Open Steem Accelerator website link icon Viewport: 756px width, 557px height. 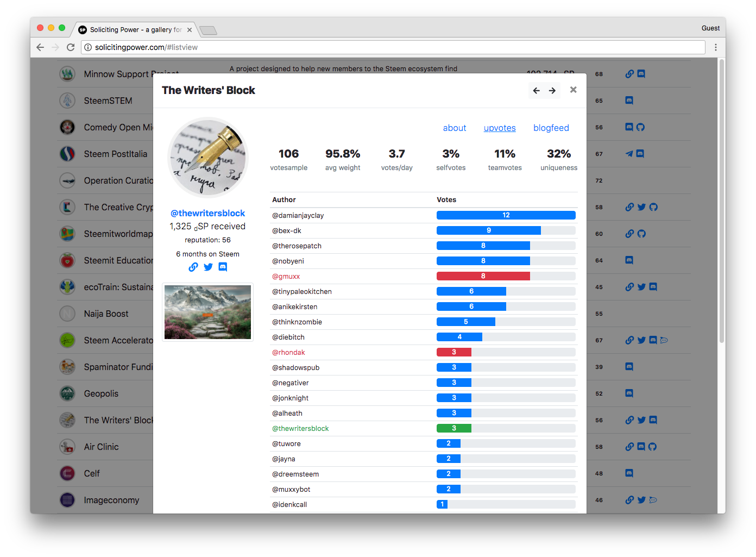[629, 340]
